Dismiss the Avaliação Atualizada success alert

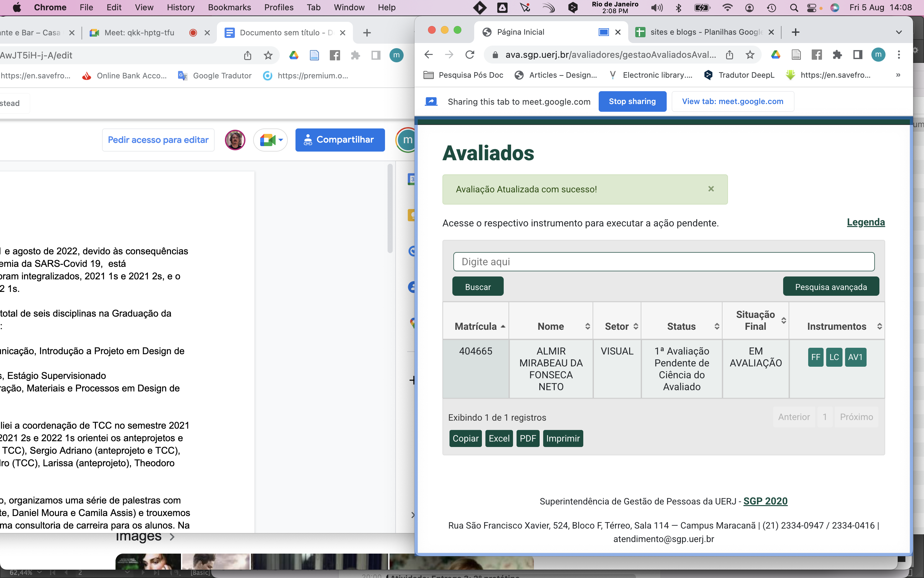[711, 189]
